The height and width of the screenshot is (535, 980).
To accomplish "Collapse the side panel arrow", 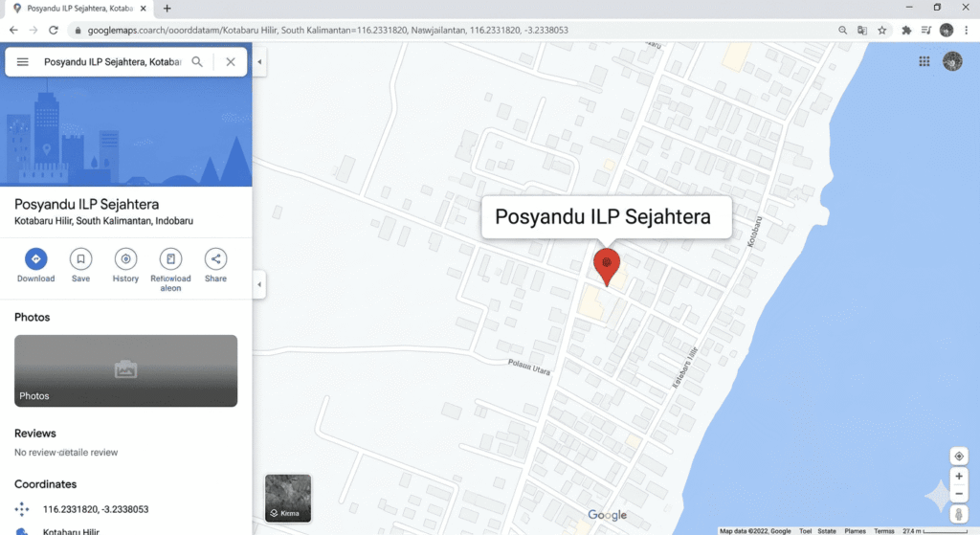I will [x=259, y=284].
